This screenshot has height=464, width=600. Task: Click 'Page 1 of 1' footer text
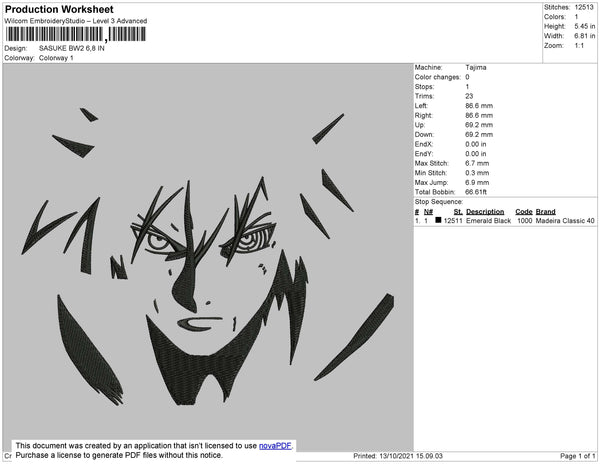pos(577,456)
